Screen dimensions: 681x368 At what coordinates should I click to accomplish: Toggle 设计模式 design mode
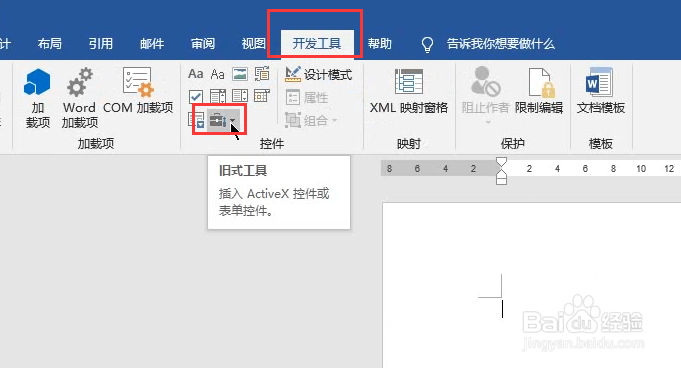coord(318,74)
